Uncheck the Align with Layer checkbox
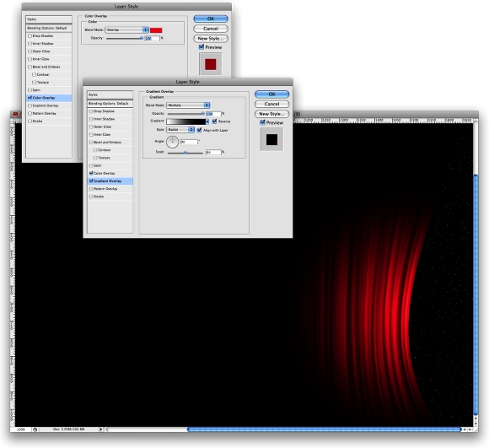The width and height of the screenshot is (489, 448). coord(200,130)
